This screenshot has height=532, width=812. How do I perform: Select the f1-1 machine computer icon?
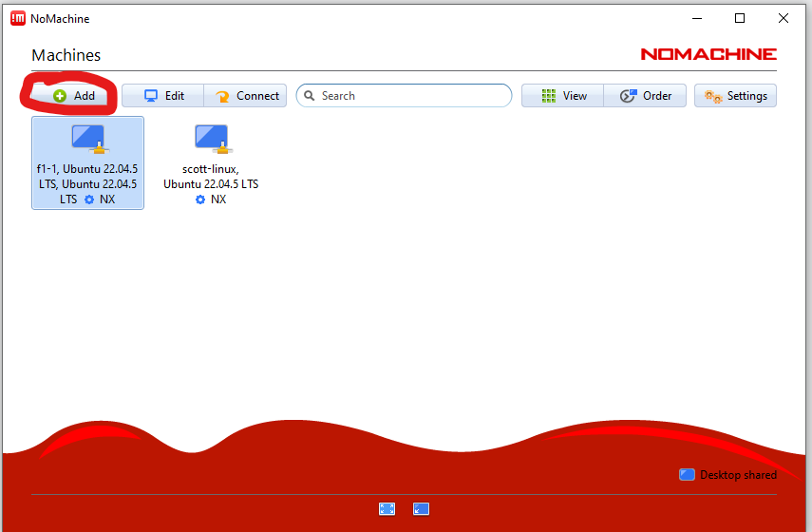[88, 140]
